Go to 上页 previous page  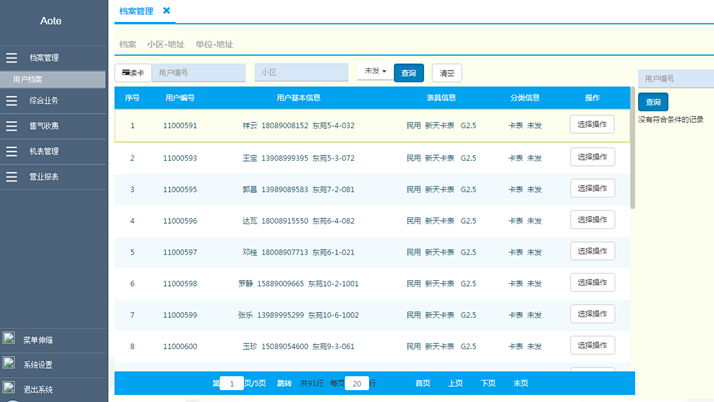[x=455, y=383]
